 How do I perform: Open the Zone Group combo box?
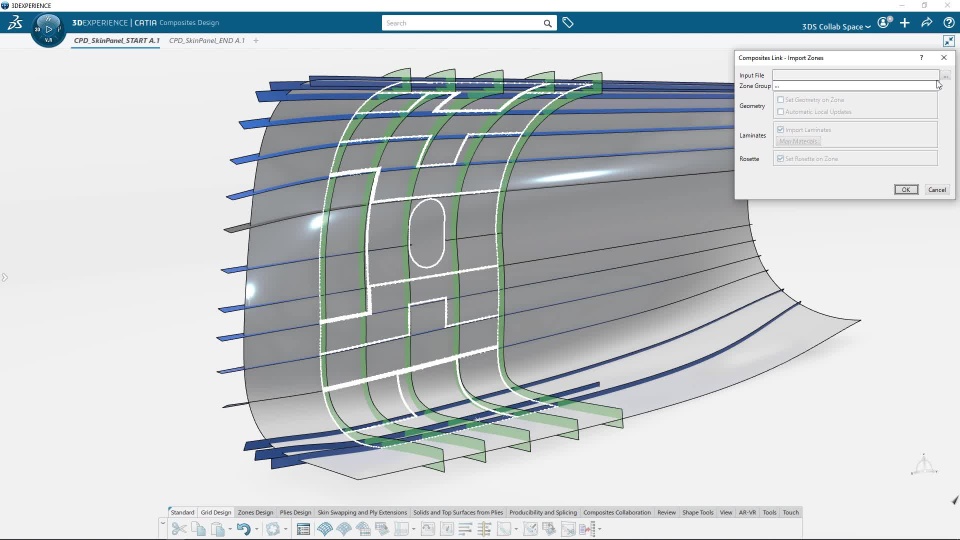point(855,86)
